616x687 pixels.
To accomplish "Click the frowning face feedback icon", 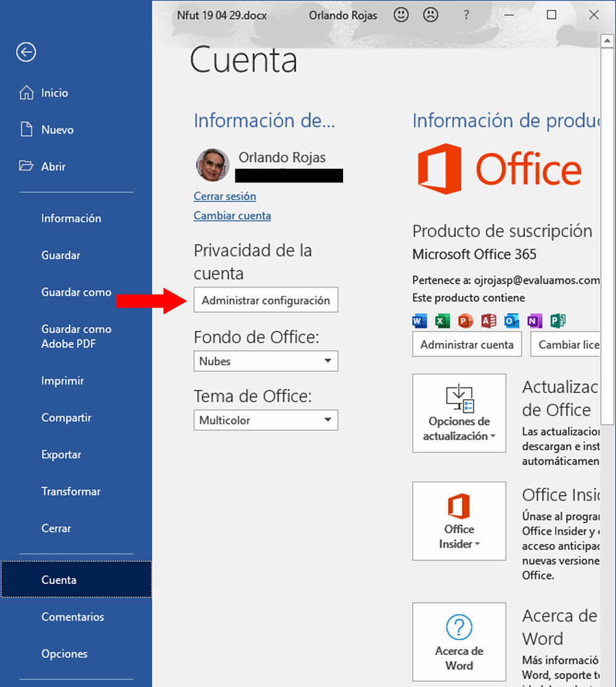I will (431, 15).
